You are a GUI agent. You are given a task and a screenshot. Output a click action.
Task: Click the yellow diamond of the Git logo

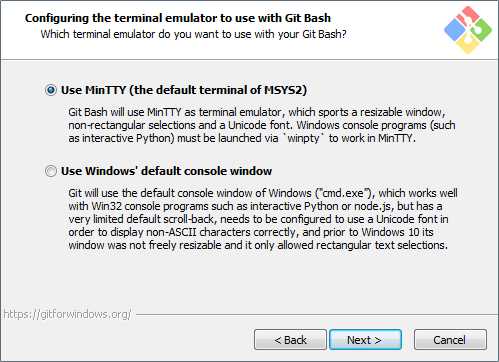pos(468,44)
